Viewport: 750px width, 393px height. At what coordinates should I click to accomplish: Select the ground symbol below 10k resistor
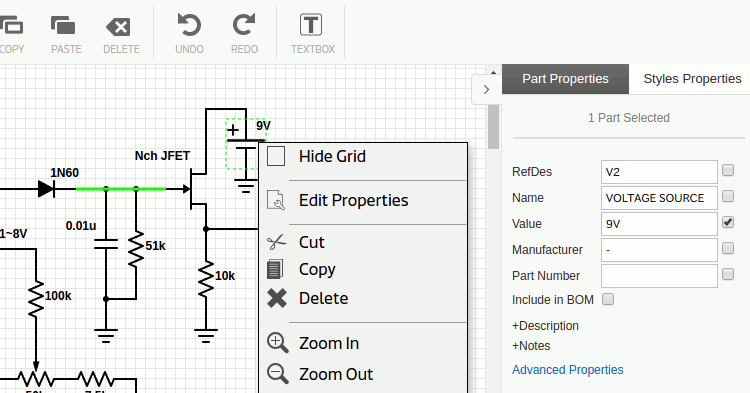[206, 336]
